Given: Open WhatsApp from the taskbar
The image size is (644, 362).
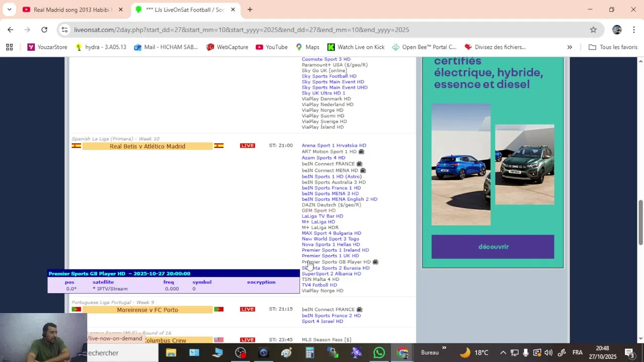Looking at the screenshot, I should click(379, 352).
